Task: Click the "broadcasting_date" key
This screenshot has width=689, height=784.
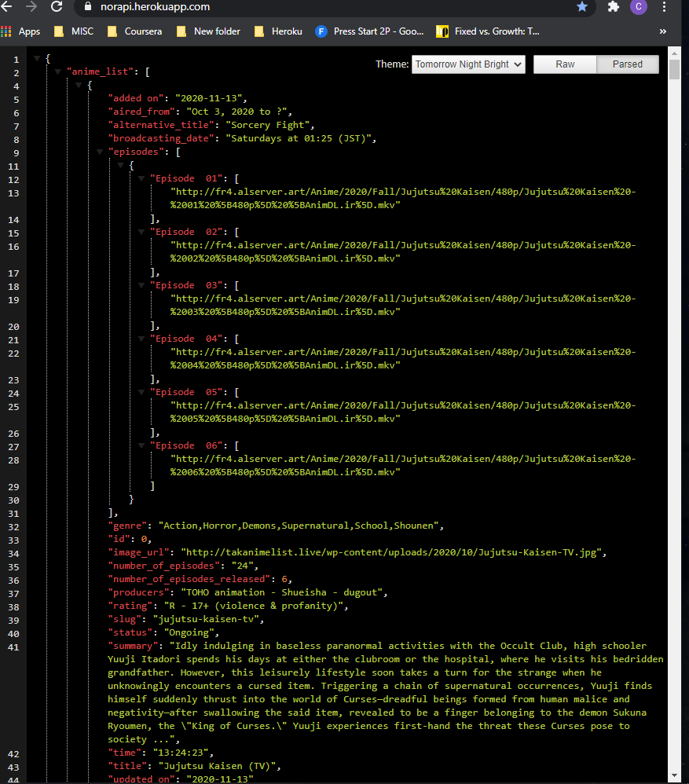Action: (161, 138)
